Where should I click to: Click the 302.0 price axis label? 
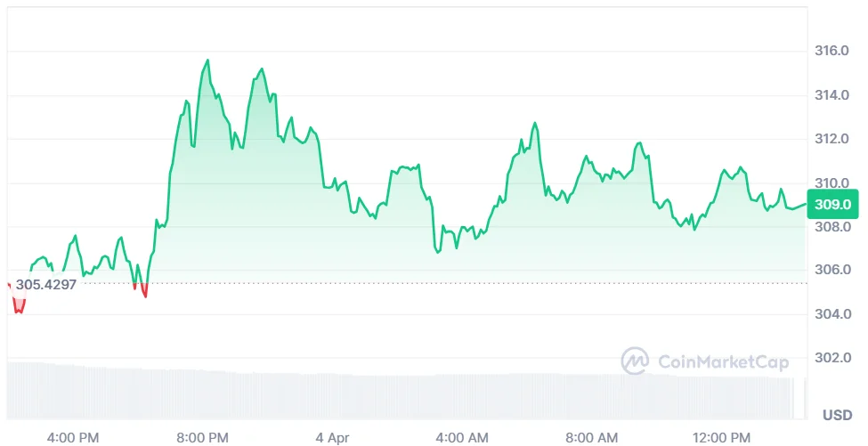tap(832, 358)
